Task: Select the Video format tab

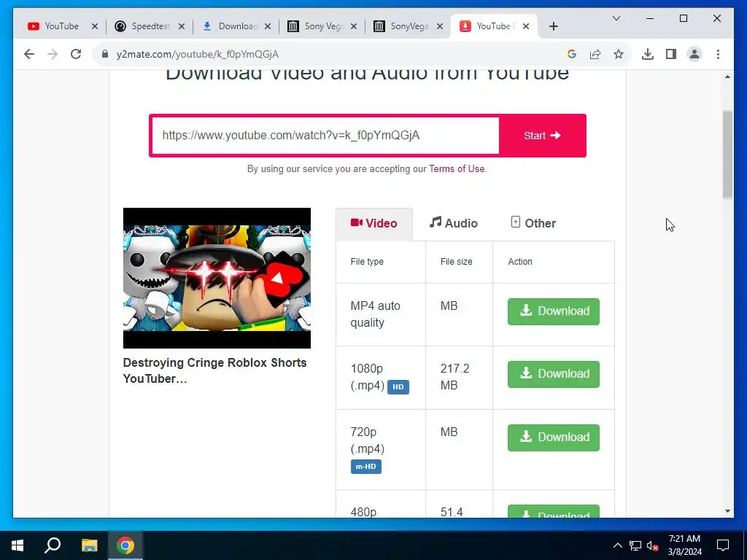Action: coord(374,223)
